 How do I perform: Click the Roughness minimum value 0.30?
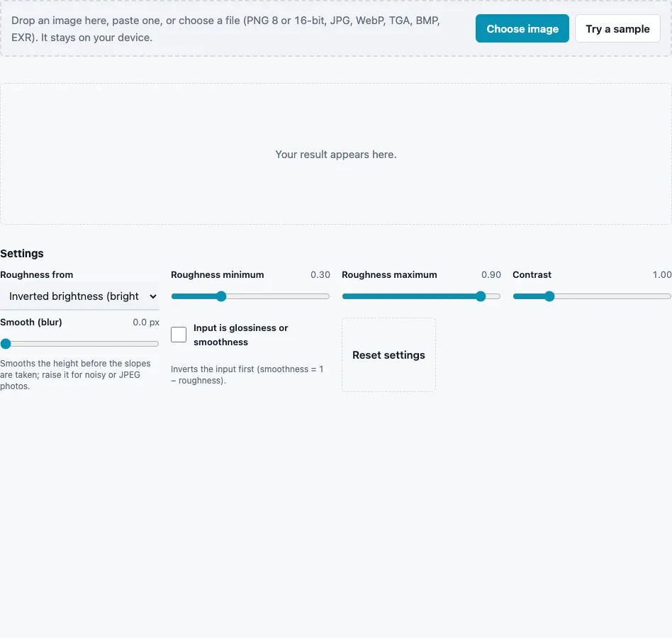pyautogui.click(x=320, y=274)
